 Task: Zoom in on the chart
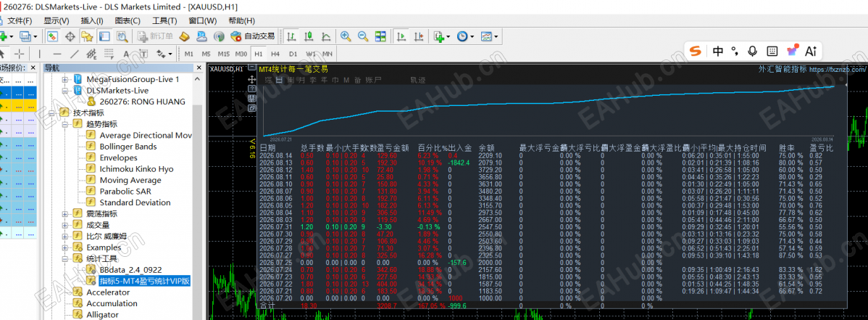346,36
